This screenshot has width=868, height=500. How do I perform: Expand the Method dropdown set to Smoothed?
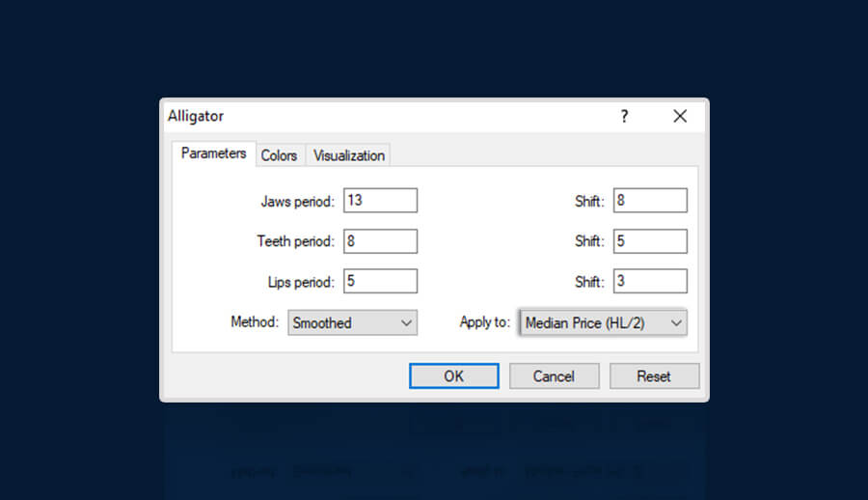point(352,322)
